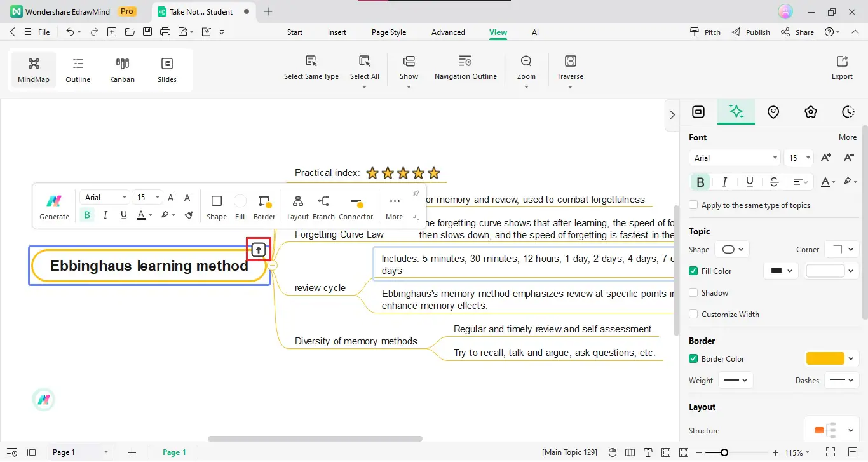Open the File menu

[x=44, y=32]
